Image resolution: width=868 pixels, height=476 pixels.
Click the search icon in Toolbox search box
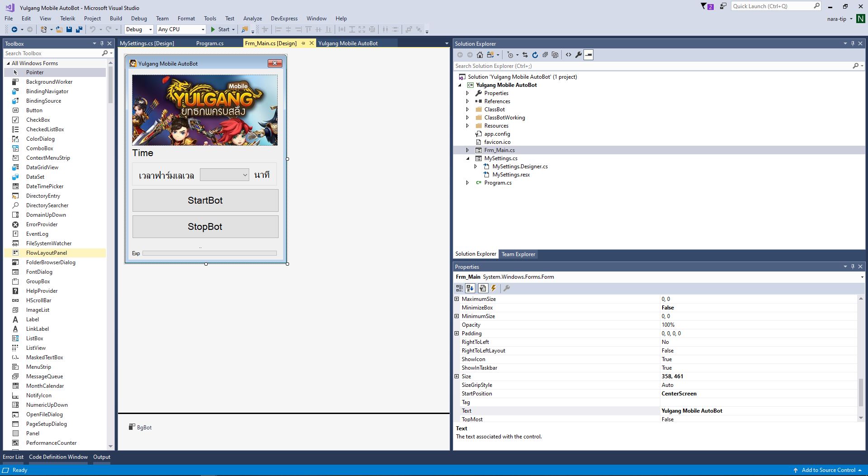pyautogui.click(x=105, y=53)
